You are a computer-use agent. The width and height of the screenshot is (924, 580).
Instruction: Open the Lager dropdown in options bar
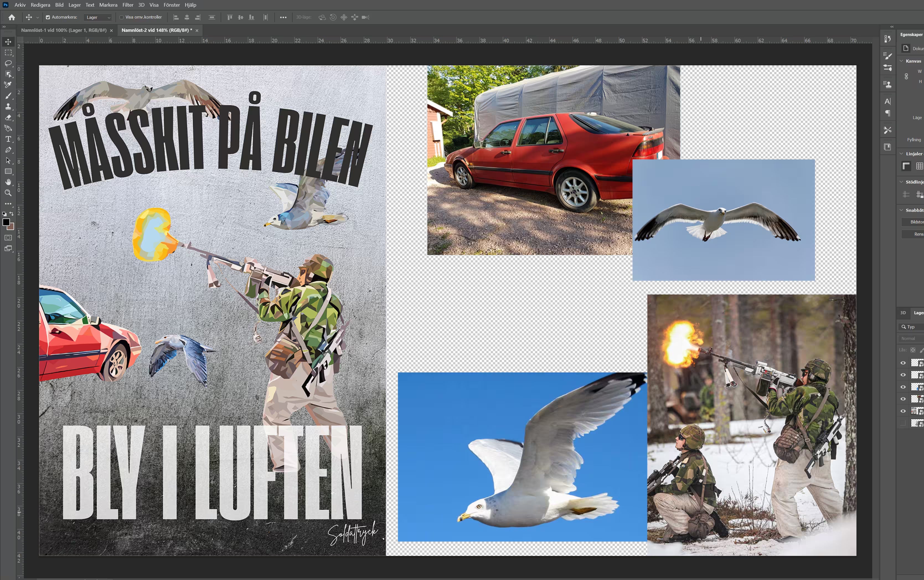pyautogui.click(x=98, y=17)
